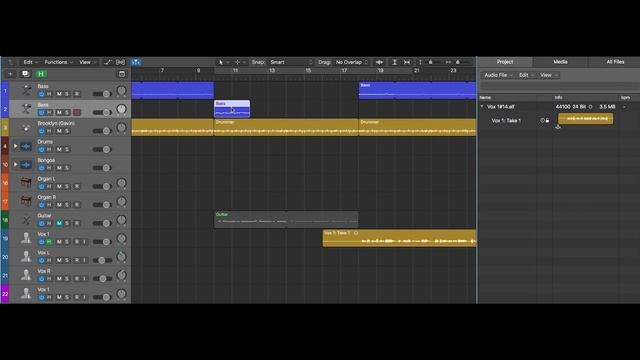Viewport: 640px width, 360px height.
Task: Open the tracks area Edit menu
Action: (30, 62)
